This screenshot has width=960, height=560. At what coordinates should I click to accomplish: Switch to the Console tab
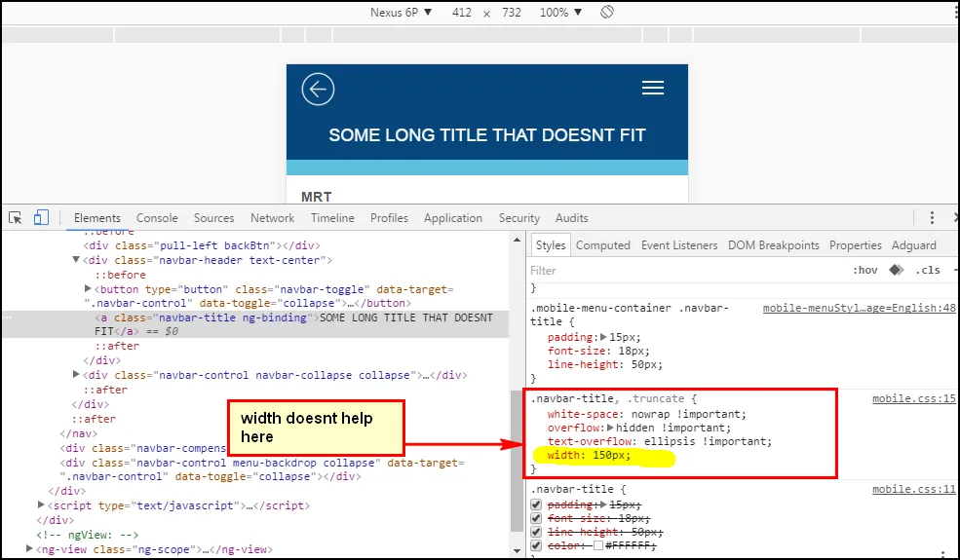tap(157, 218)
